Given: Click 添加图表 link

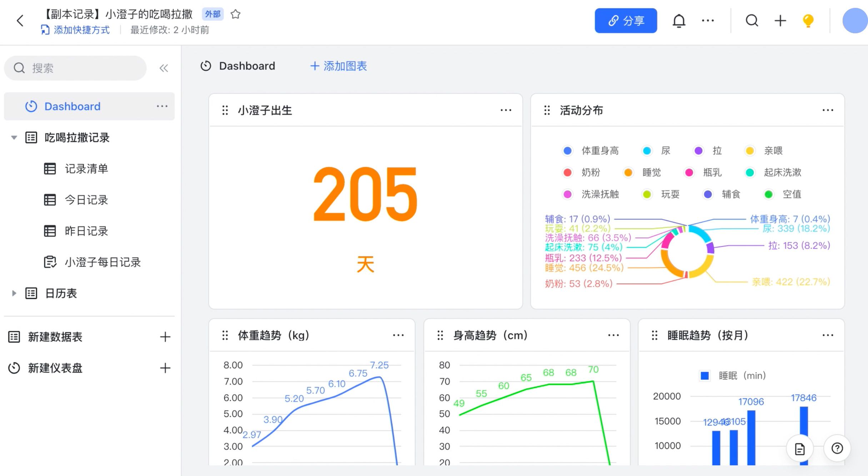Looking at the screenshot, I should tap(339, 66).
